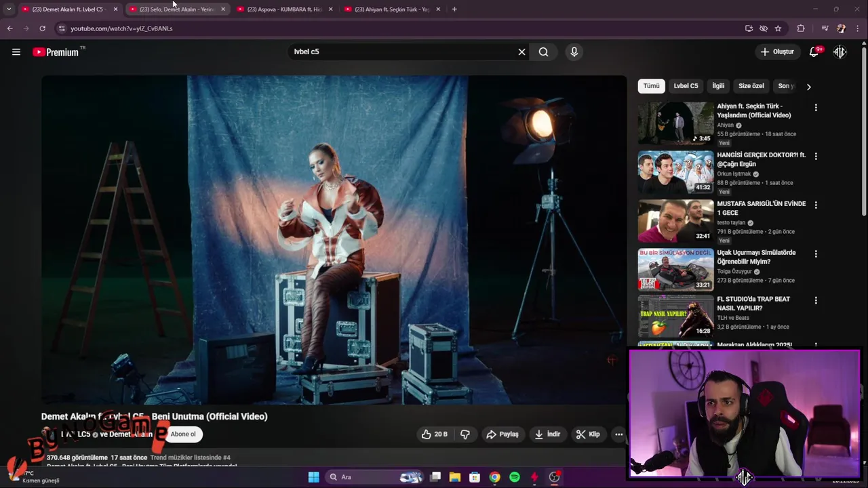Open the FL STUDIO'da TRAP BEAT thumbnail

675,316
